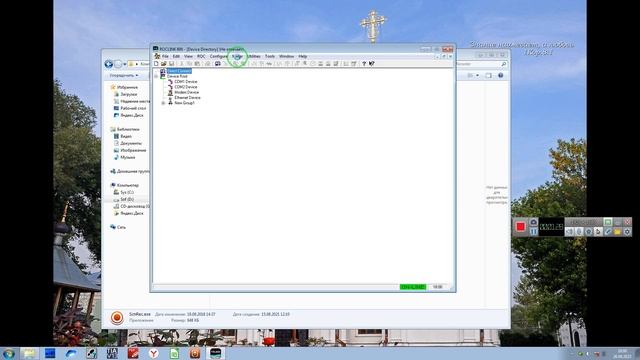Toggle the recorder microphone icon
This screenshot has width=640, height=360.
click(579, 231)
